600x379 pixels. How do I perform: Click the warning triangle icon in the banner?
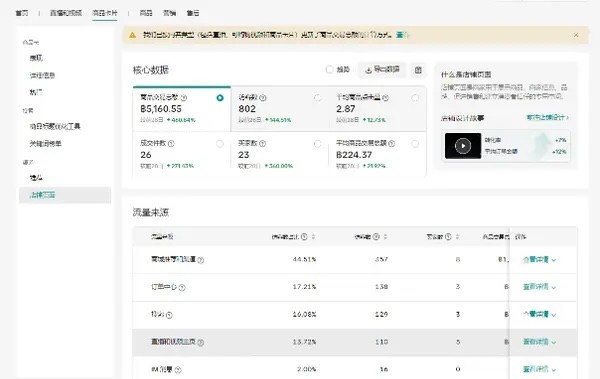tap(133, 35)
